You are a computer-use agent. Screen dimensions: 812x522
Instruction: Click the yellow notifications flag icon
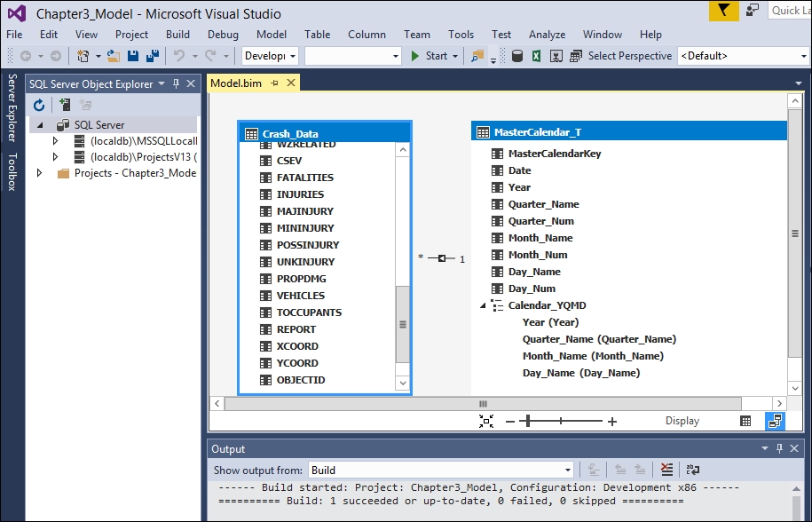coord(723,11)
